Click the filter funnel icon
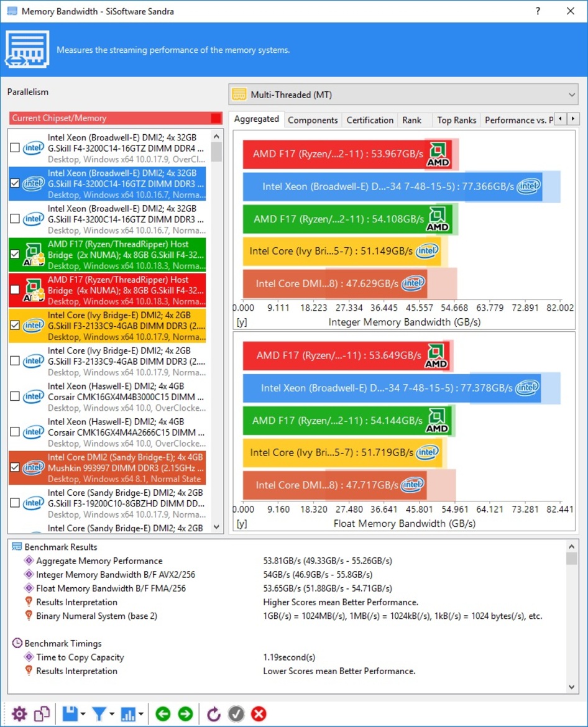 [99, 713]
